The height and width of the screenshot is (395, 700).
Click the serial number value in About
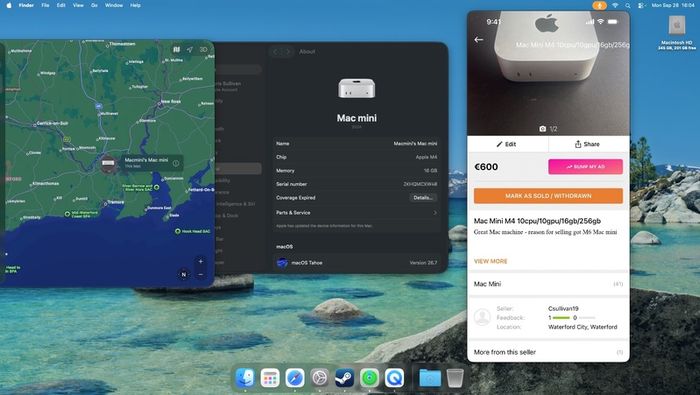(420, 184)
